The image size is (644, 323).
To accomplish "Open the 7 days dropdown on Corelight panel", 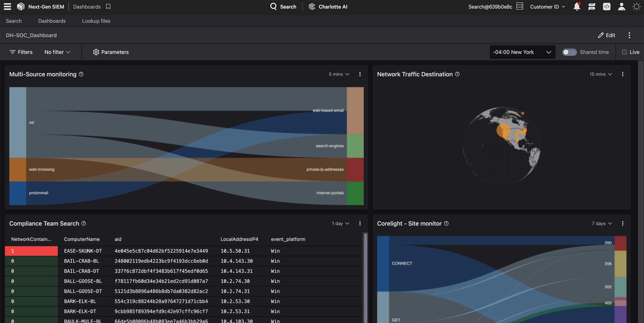I will click(x=601, y=223).
